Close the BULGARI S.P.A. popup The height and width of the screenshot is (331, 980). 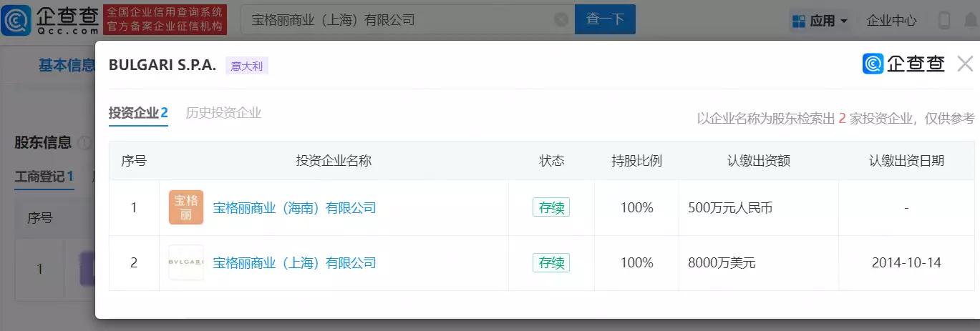coord(965,64)
